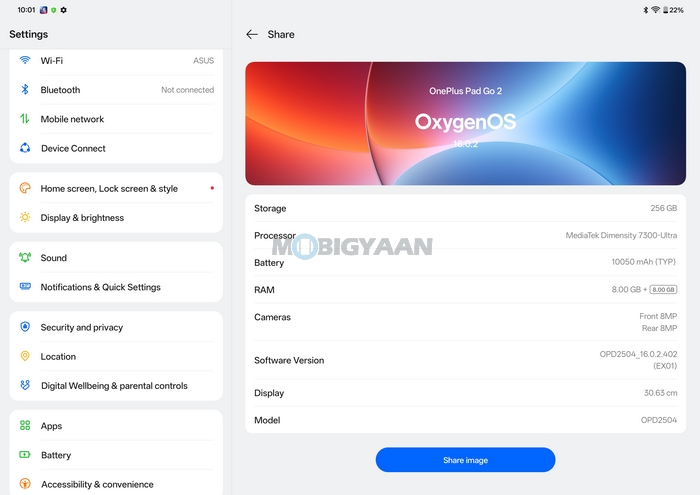The image size is (700, 495).
Task: Tap the Model OPD2504 value
Action: click(x=658, y=420)
